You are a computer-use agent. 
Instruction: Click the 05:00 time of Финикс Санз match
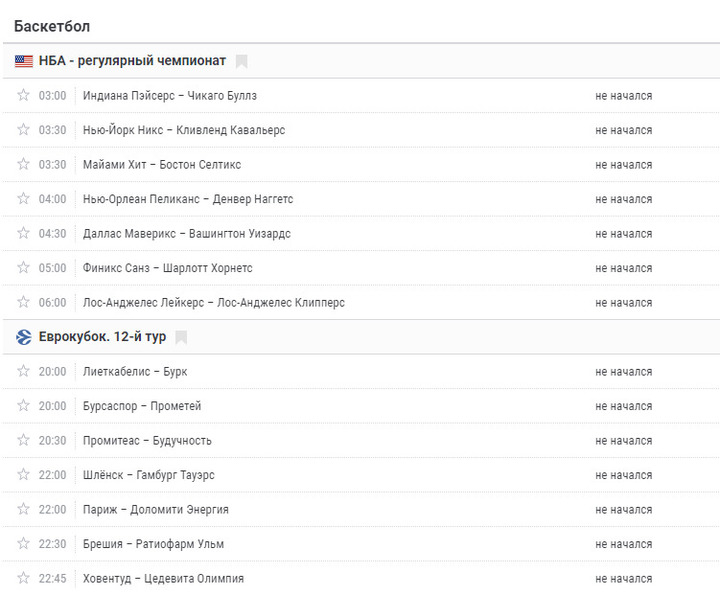point(52,268)
